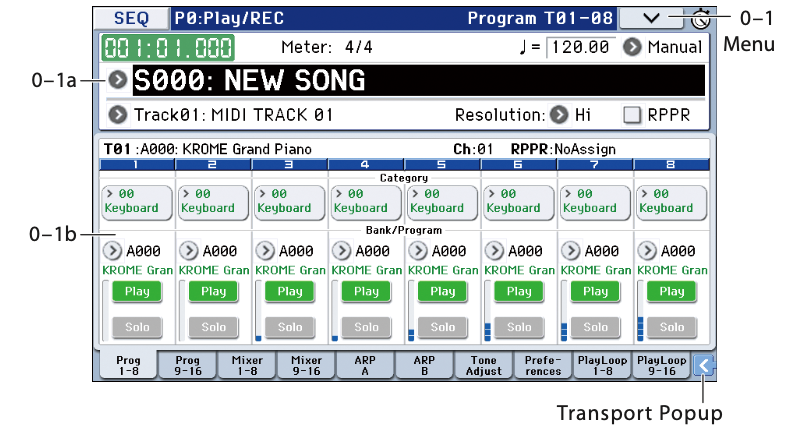
Task: Open track 8 Bank/Program popup arrow
Action: (x=647, y=251)
